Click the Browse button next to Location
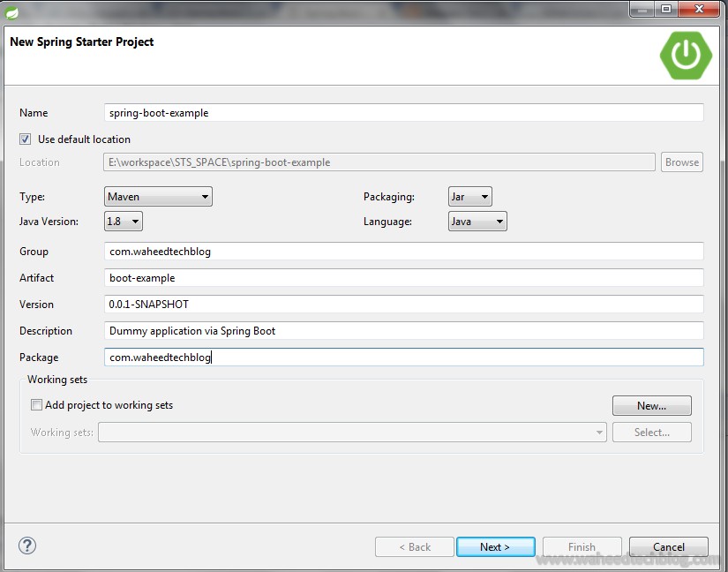 coord(680,162)
